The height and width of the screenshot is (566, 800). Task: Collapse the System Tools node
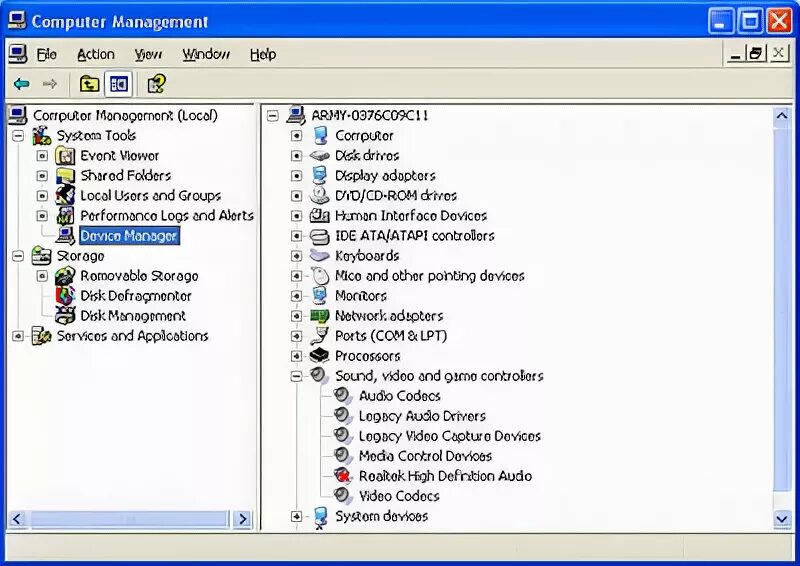click(x=18, y=136)
